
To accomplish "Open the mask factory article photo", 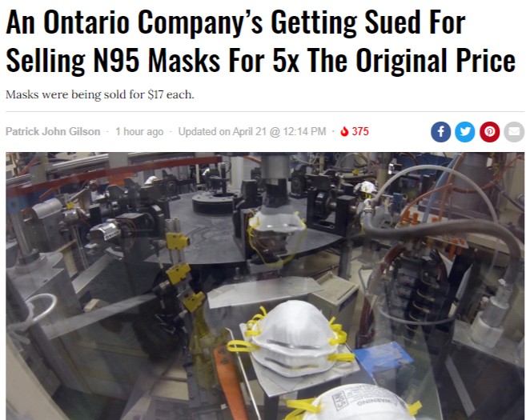I will (265, 286).
